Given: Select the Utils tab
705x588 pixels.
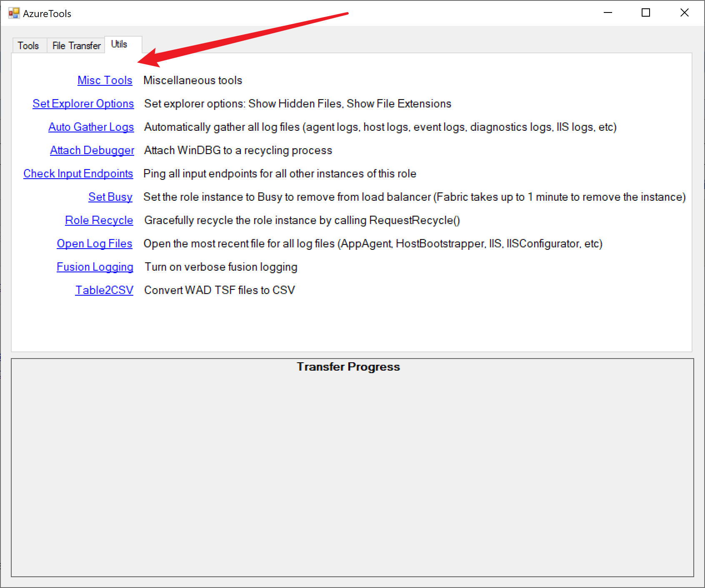Looking at the screenshot, I should 119,44.
